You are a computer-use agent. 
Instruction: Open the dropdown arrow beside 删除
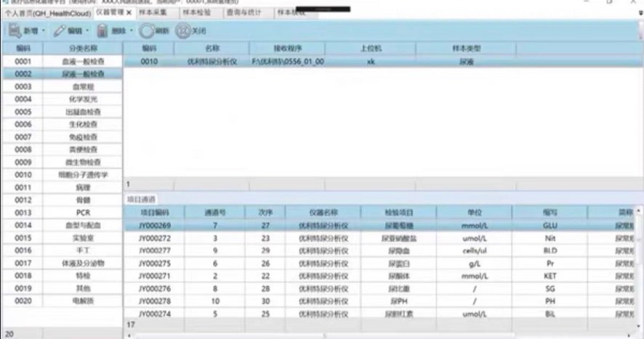coord(132,30)
